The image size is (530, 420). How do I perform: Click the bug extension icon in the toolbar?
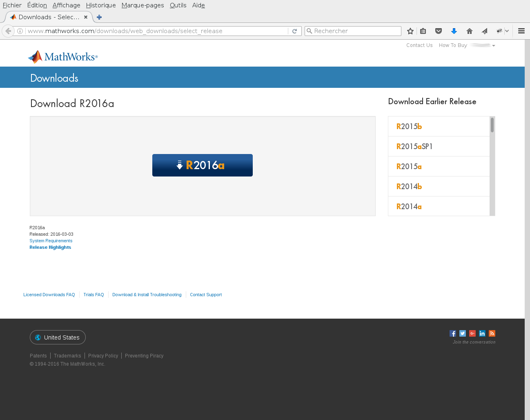[499, 31]
